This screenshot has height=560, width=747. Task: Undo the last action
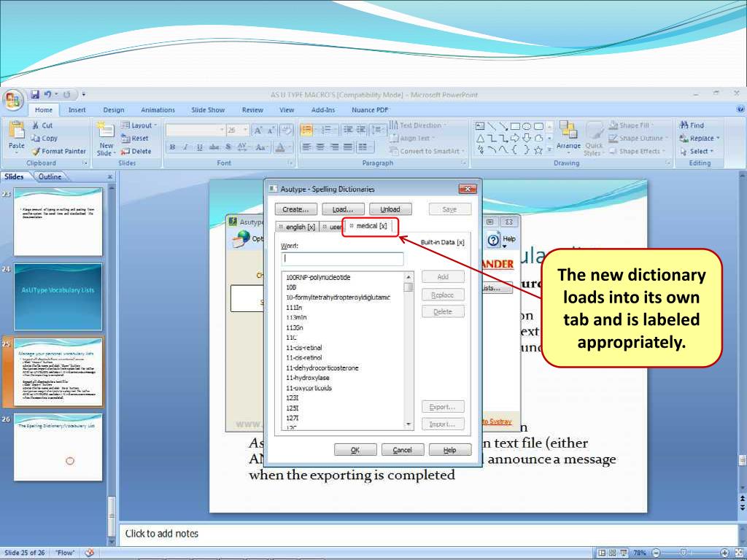point(47,94)
